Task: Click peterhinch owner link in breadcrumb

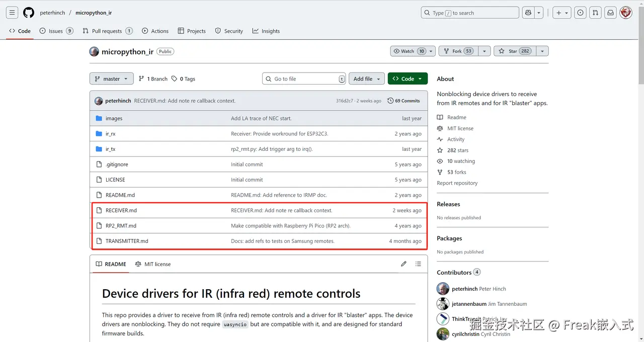Action: pyautogui.click(x=52, y=13)
